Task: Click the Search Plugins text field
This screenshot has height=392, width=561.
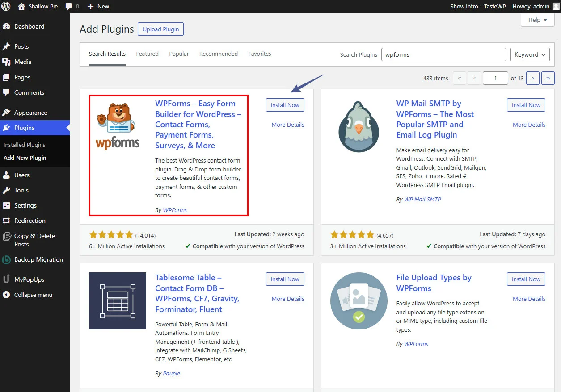Action: click(x=443, y=54)
